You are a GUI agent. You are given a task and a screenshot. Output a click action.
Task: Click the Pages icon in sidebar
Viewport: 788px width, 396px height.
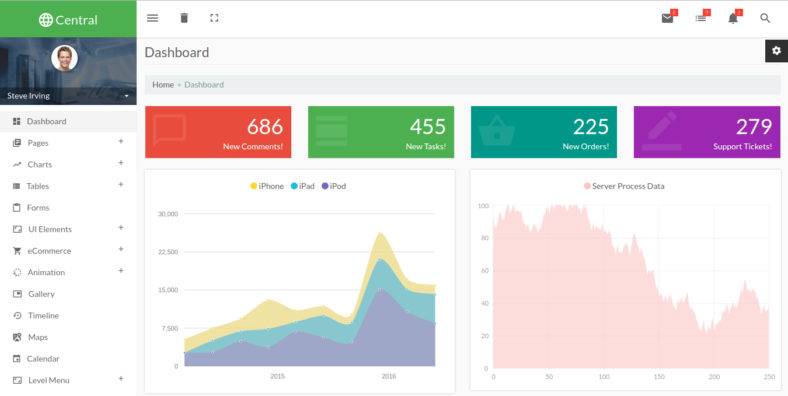click(17, 143)
